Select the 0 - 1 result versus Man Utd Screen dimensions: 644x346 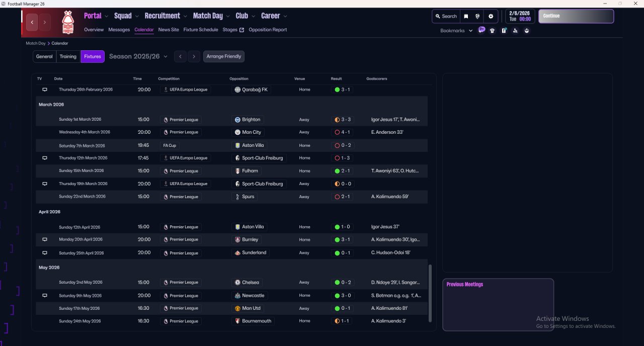tap(343, 308)
